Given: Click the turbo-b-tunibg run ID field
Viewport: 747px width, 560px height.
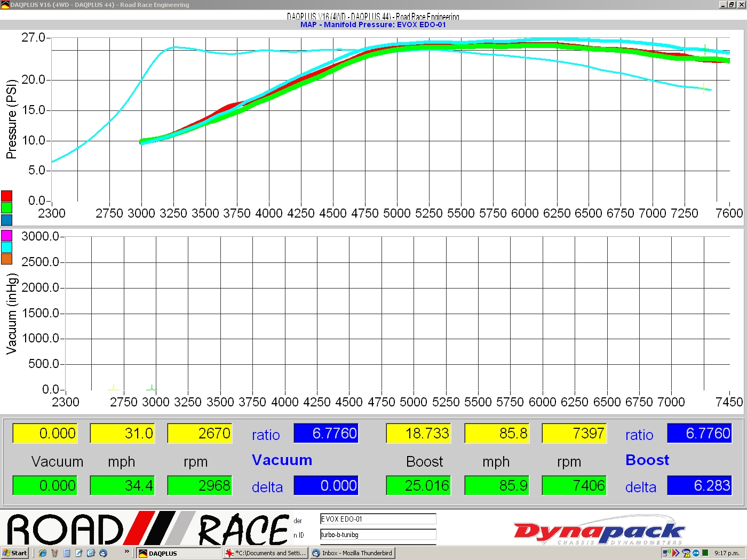Looking at the screenshot, I should (x=378, y=534).
